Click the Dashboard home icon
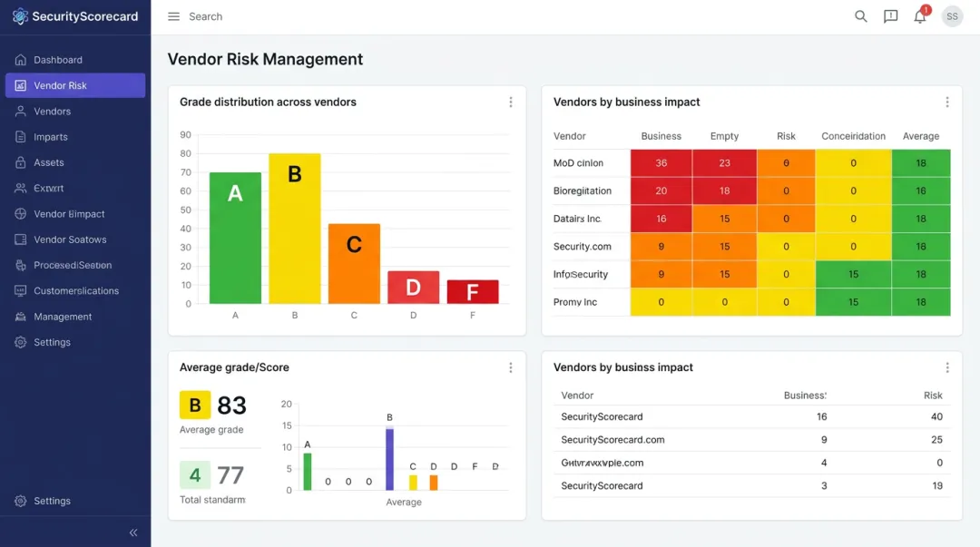980x547 pixels. coord(21,60)
